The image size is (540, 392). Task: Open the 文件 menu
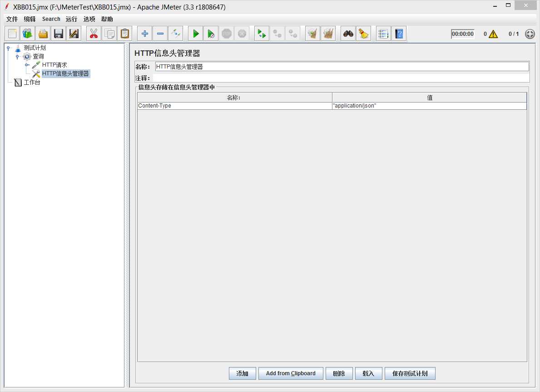point(12,19)
